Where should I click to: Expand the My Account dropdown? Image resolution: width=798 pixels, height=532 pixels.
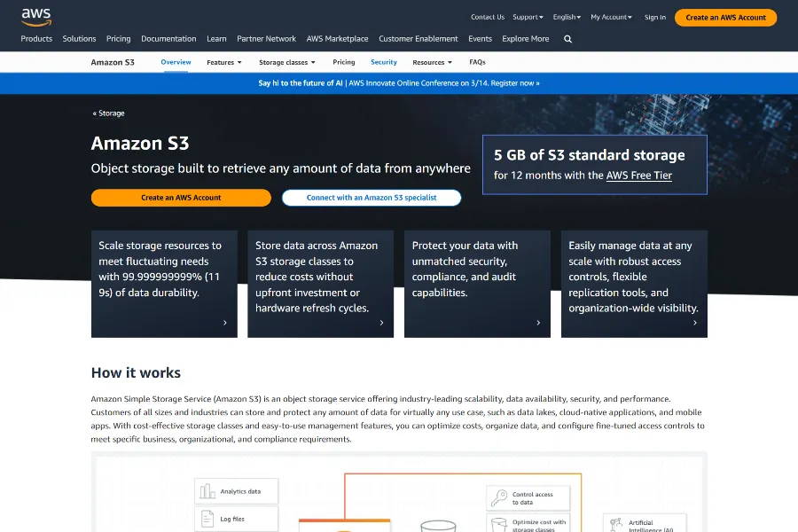point(612,17)
